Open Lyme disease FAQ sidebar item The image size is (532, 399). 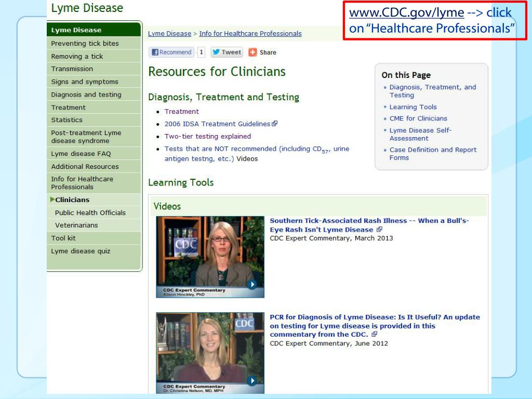94,153
